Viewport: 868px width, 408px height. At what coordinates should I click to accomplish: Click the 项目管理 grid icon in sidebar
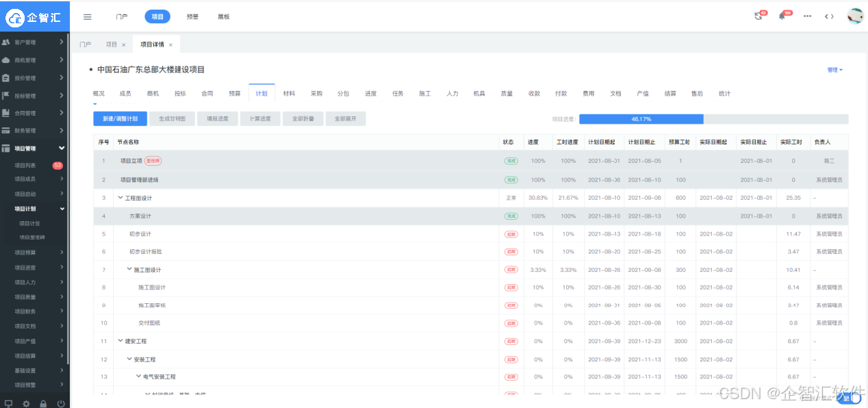[x=6, y=149]
